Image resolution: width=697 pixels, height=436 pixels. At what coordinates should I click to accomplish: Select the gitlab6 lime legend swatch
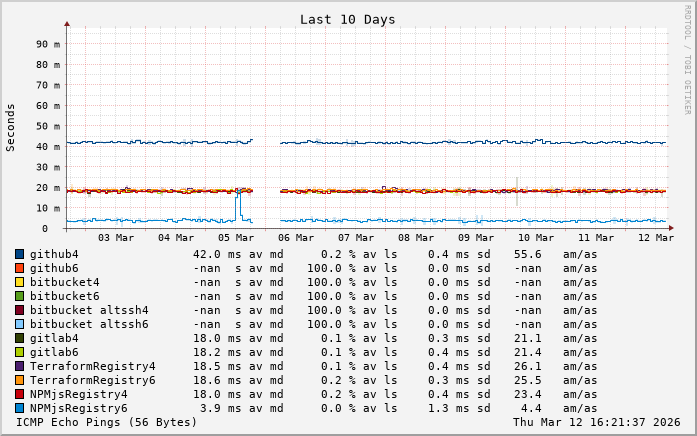coord(19,352)
